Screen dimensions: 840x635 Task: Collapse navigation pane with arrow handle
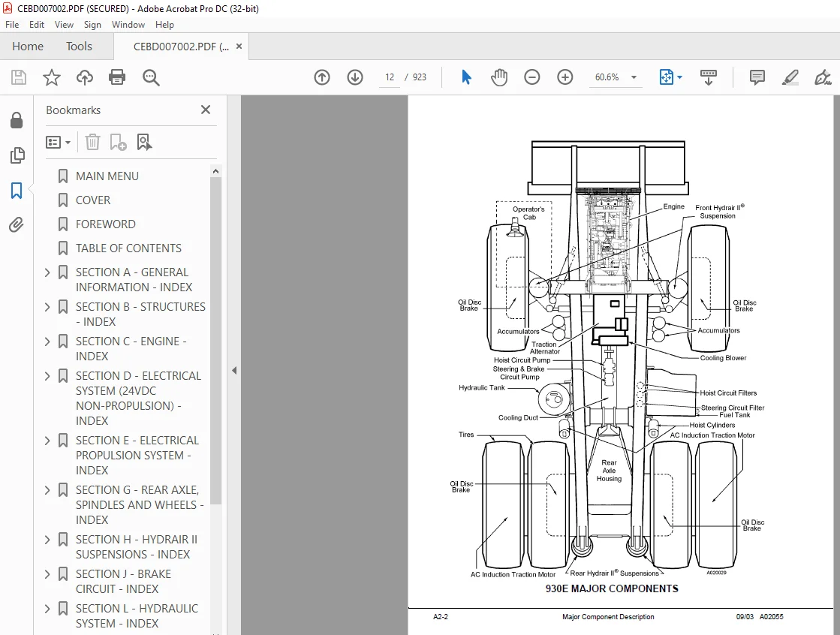click(234, 370)
